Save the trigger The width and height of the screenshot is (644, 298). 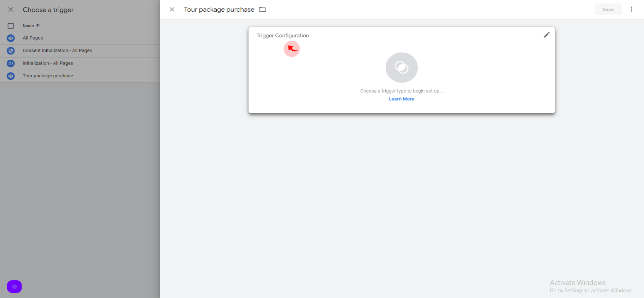[x=608, y=10]
